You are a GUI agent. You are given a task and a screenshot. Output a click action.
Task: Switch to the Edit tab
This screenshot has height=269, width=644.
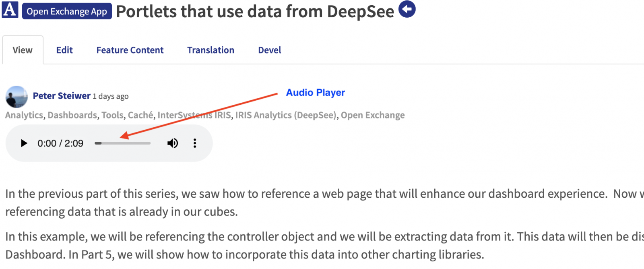(x=64, y=50)
